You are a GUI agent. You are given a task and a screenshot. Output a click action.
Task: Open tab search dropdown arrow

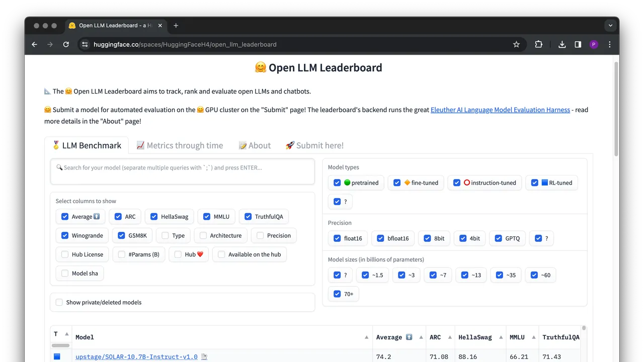[x=610, y=26]
